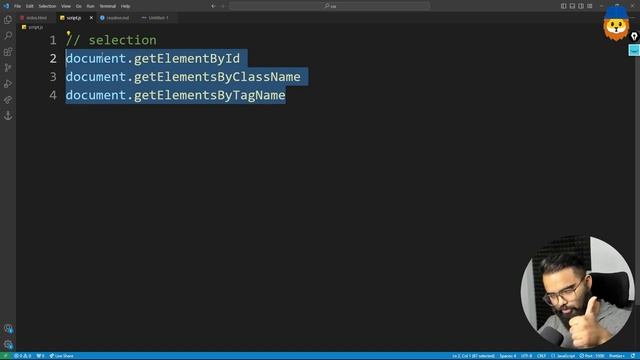
Task: Open the View menu
Action: tap(66, 6)
